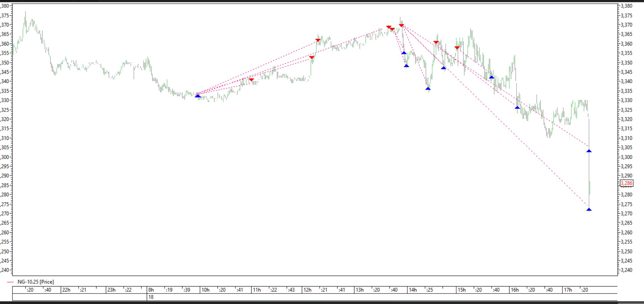644x304 pixels.
Task: Click the 3,380 label on the right price axis
Action: 626,6
